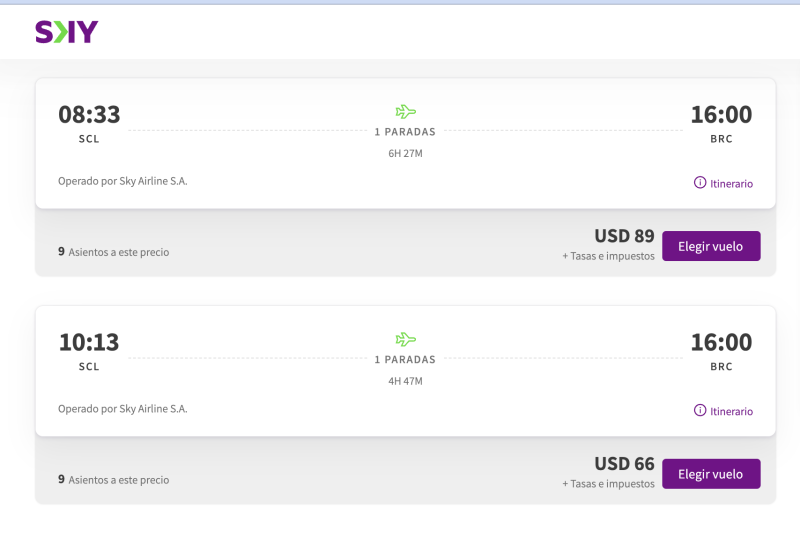800x538 pixels.
Task: Choose the USD 89 flight with Elegir vuelo
Action: tap(711, 246)
